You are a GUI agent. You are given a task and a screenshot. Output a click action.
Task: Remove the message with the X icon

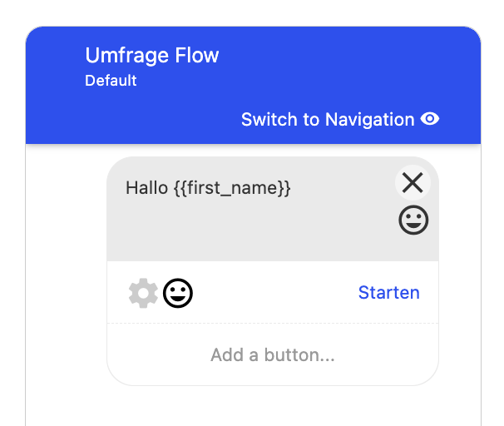pyautogui.click(x=413, y=182)
